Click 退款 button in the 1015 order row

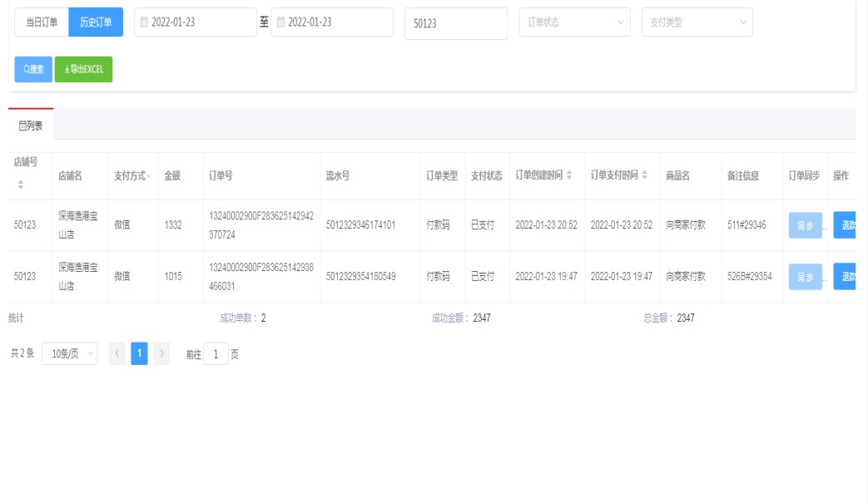pyautogui.click(x=847, y=277)
